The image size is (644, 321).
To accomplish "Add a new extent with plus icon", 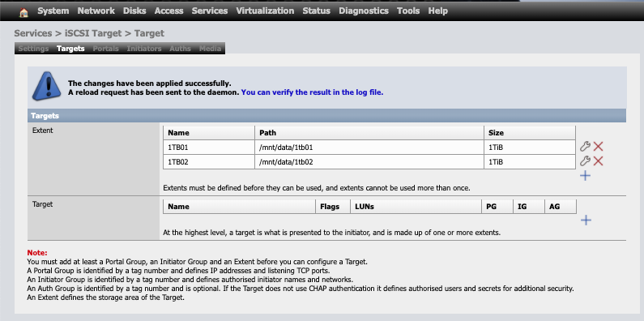I will coord(585,176).
